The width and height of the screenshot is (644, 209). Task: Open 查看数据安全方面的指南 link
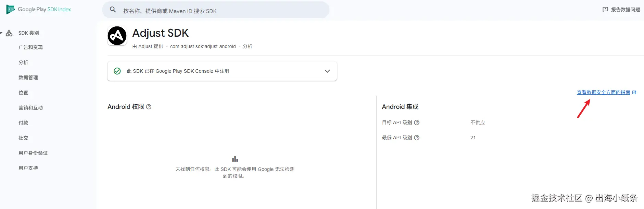[603, 92]
